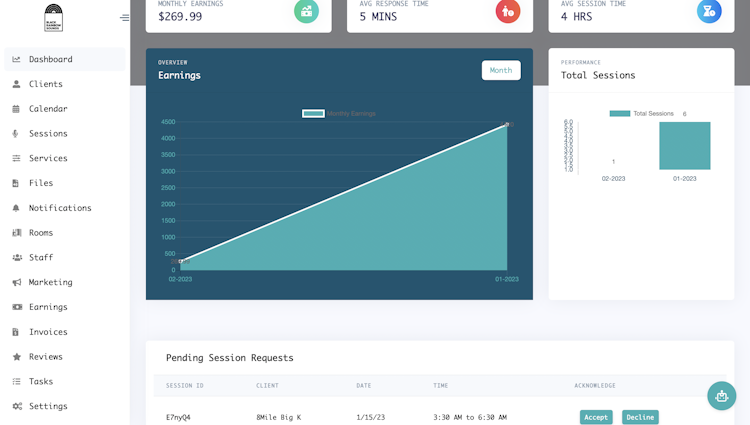Click the Clients person icon
The image size is (750, 425).
click(16, 84)
